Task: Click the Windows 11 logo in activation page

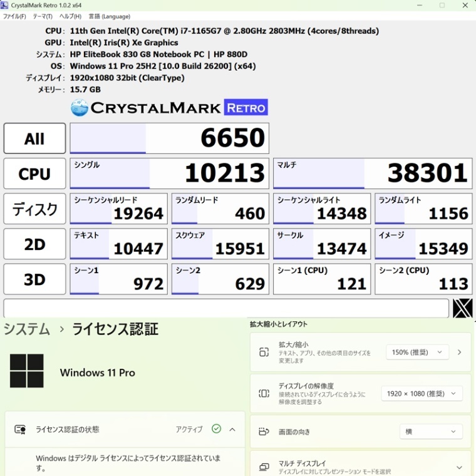Action: pos(27,371)
